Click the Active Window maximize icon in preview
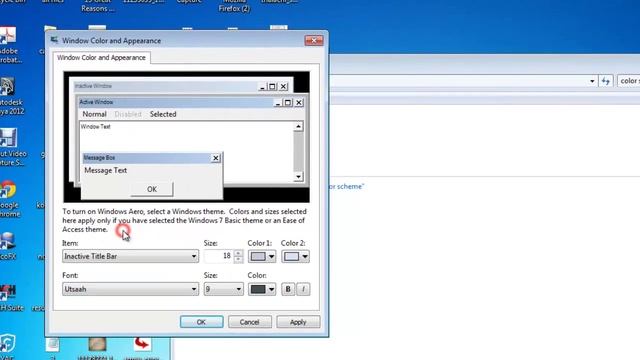640x360 pixels. 288,102
